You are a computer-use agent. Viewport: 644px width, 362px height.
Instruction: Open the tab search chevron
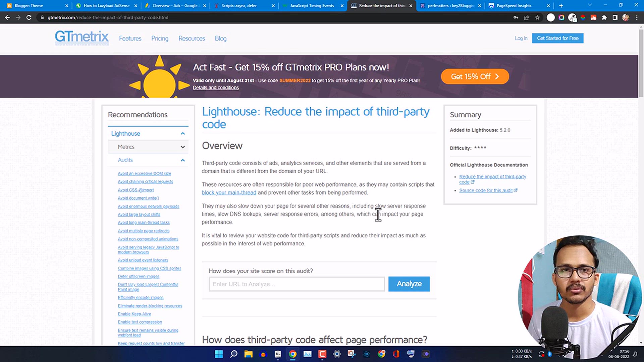pos(590,5)
